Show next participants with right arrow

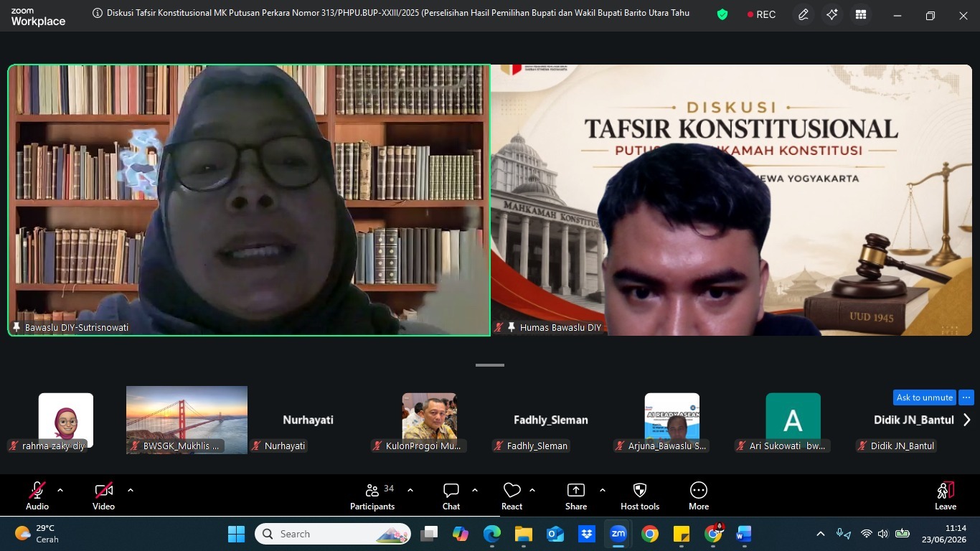pyautogui.click(x=966, y=420)
